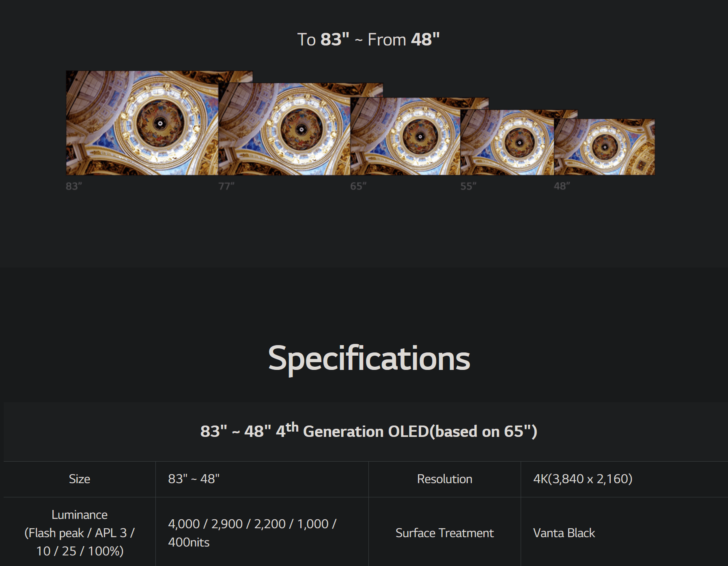
Task: Select the 4K(3,840 x 2,160) value
Action: point(583,479)
